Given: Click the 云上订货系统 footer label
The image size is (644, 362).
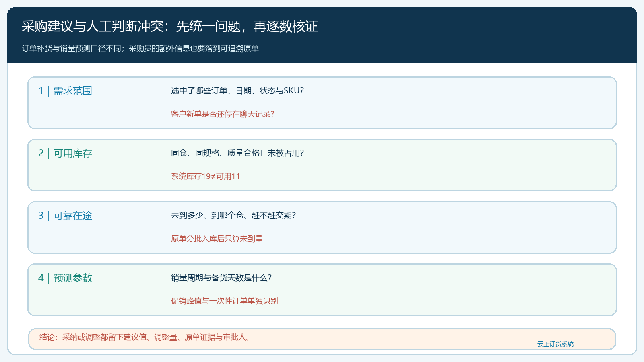Looking at the screenshot, I should (x=555, y=344).
